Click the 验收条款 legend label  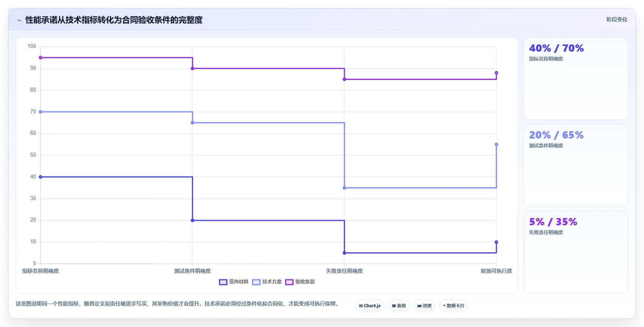click(x=305, y=282)
